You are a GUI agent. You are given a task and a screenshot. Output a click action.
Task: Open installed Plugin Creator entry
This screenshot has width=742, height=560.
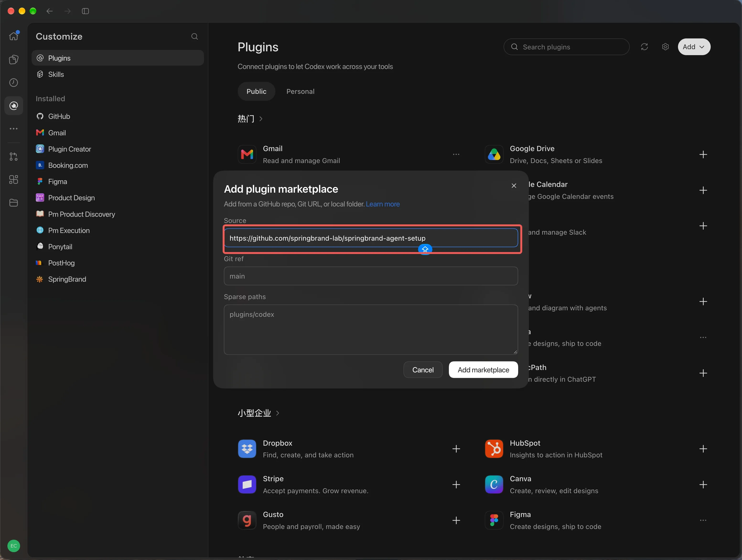coord(118,149)
